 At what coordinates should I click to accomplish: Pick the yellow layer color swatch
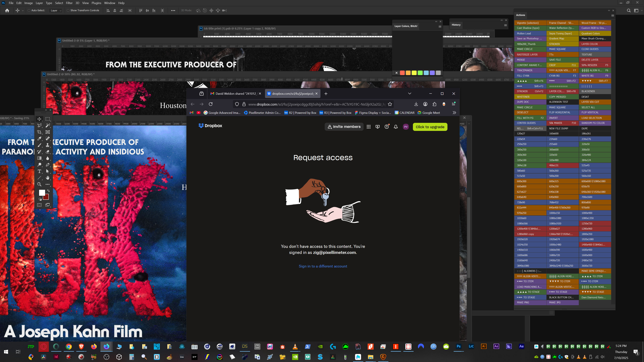pos(414,73)
